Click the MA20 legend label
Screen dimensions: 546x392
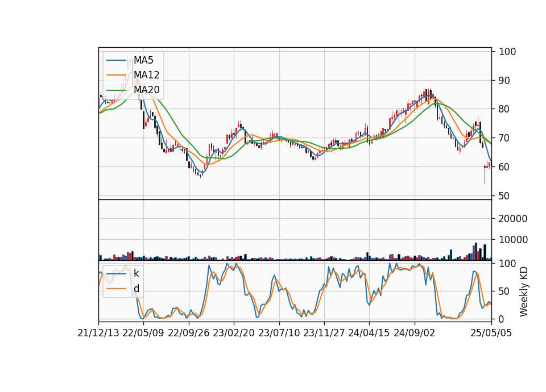[146, 90]
